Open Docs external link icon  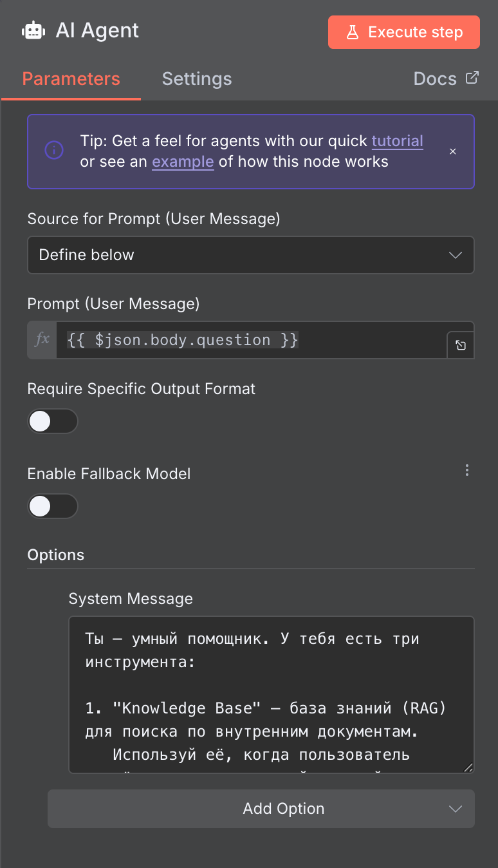pos(472,79)
